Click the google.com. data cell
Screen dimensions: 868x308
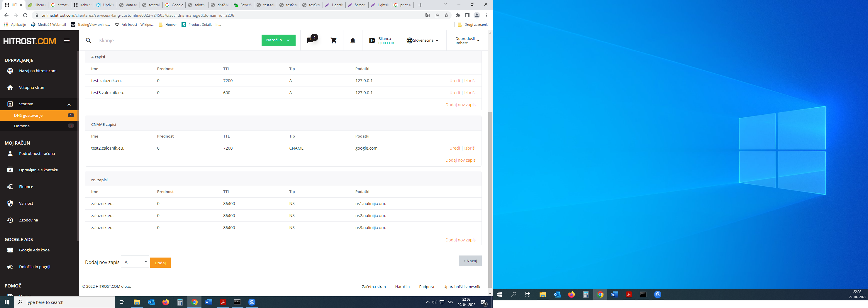pos(367,148)
